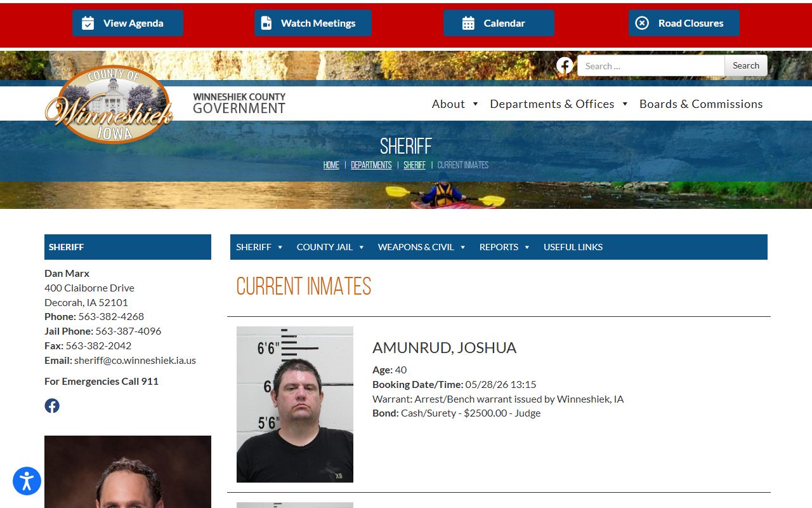
Task: Go to Departments breadcrumb link
Action: [371, 165]
